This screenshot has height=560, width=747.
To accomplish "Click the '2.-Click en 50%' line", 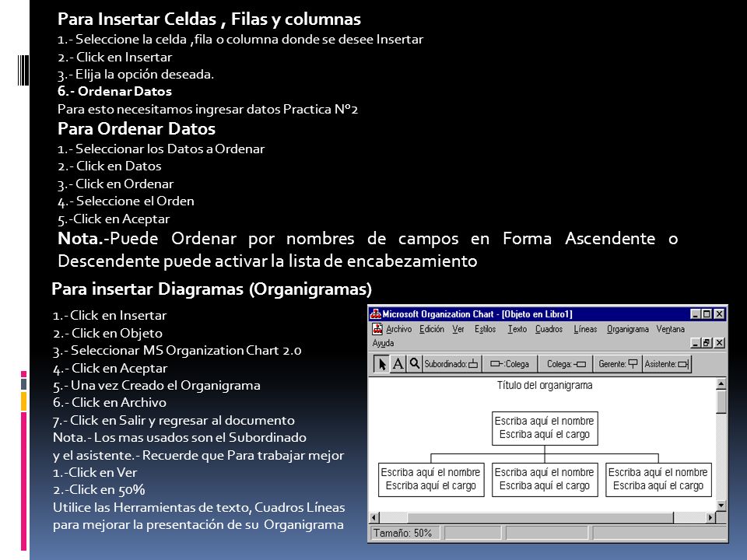I will [x=99, y=490].
